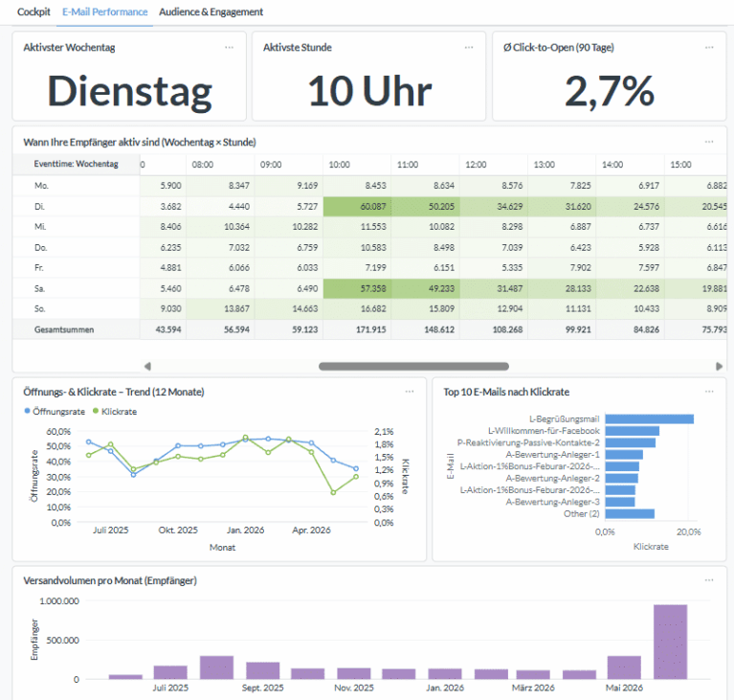734x700 pixels.
Task: Open options menu of Wochentag × Stunde table
Action: 709,142
